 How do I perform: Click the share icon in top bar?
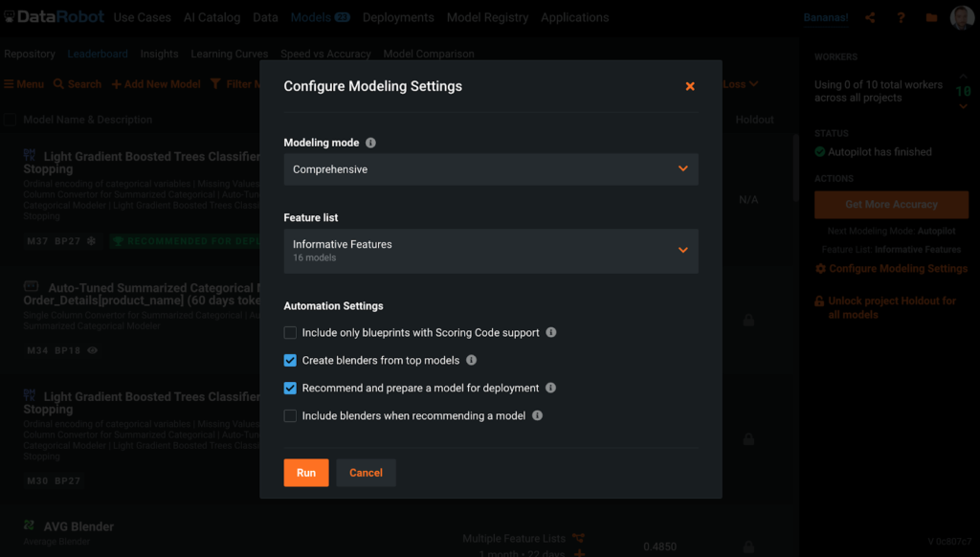click(x=870, y=17)
